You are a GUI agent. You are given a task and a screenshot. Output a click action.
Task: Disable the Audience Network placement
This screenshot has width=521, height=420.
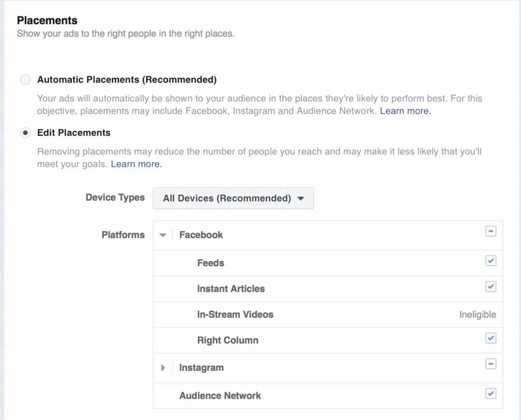491,394
